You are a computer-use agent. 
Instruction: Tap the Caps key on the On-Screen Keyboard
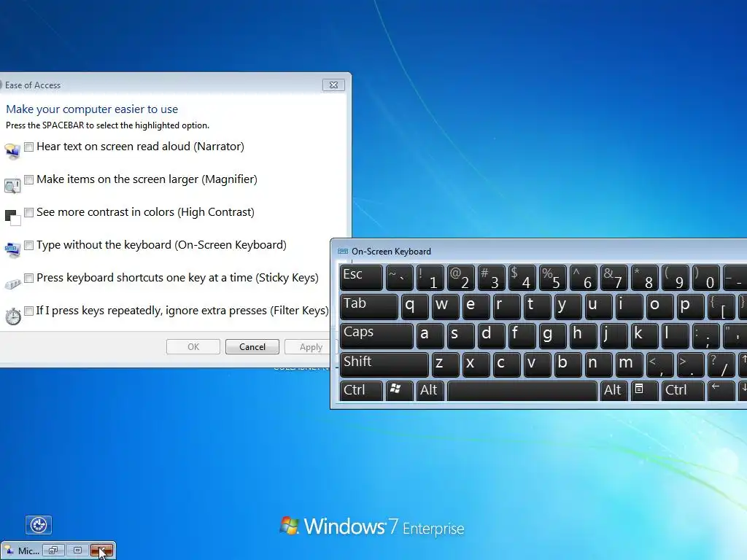click(376, 335)
